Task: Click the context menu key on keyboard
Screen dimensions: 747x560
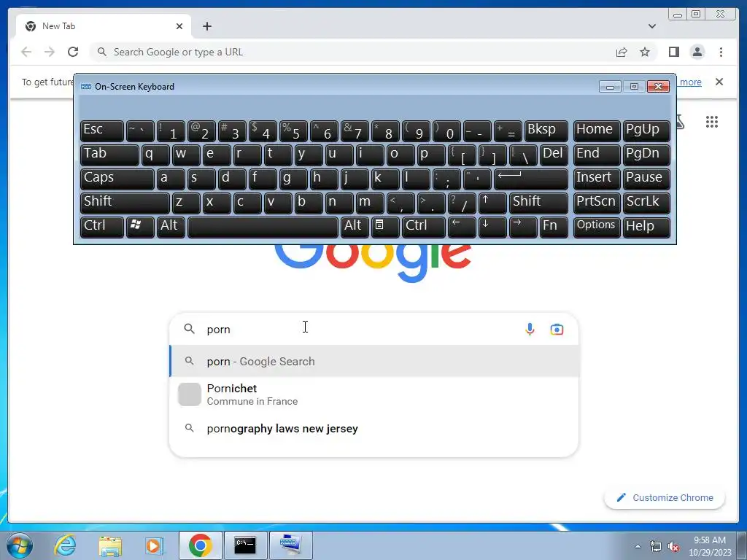Action: pos(385,227)
